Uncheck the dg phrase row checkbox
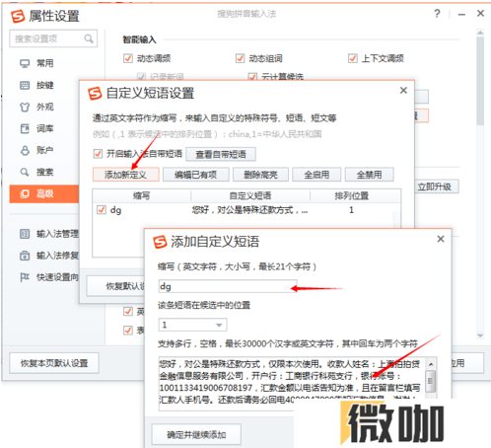The width and height of the screenshot is (491, 448). point(102,210)
